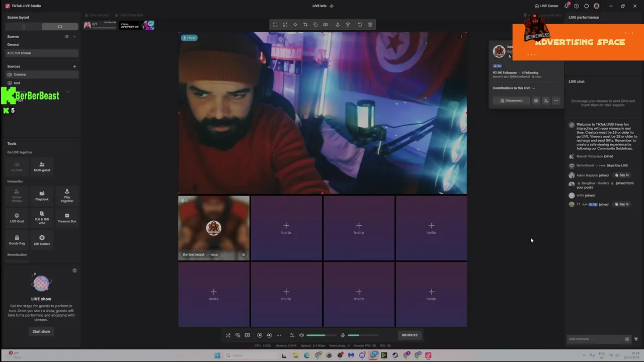Select portrait scene layout
Viewport: 644px width, 362px height.
point(24,27)
